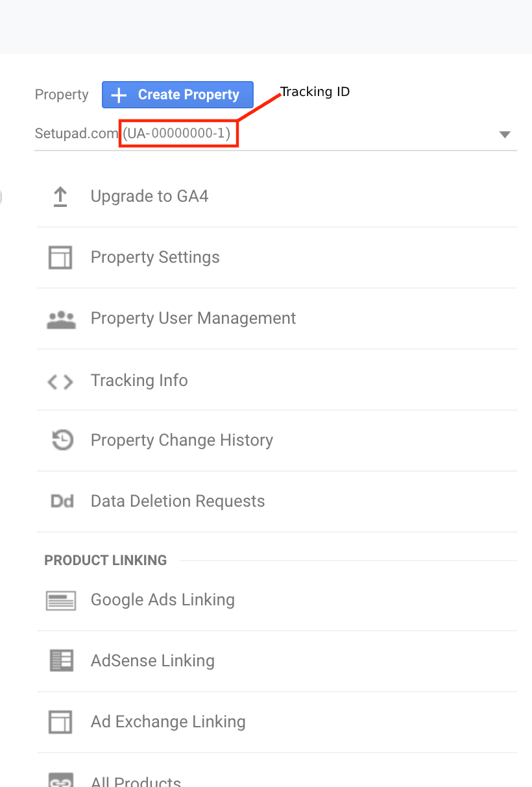Click the Ad Exchange Linking icon

[60, 721]
